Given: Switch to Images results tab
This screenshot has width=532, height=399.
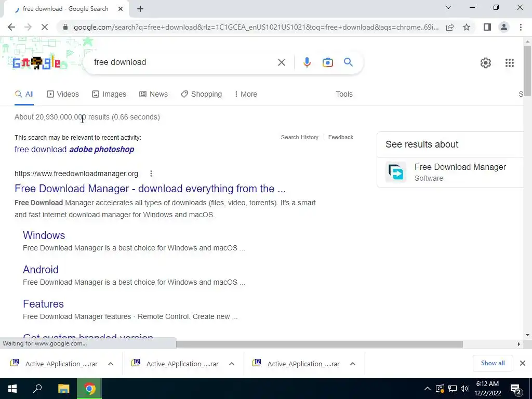Looking at the screenshot, I should (x=109, y=95).
